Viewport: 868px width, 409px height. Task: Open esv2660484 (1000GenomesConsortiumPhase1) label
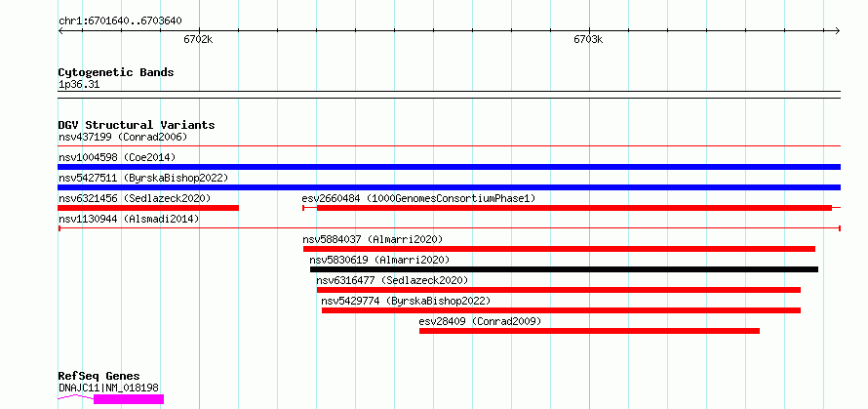(418, 198)
